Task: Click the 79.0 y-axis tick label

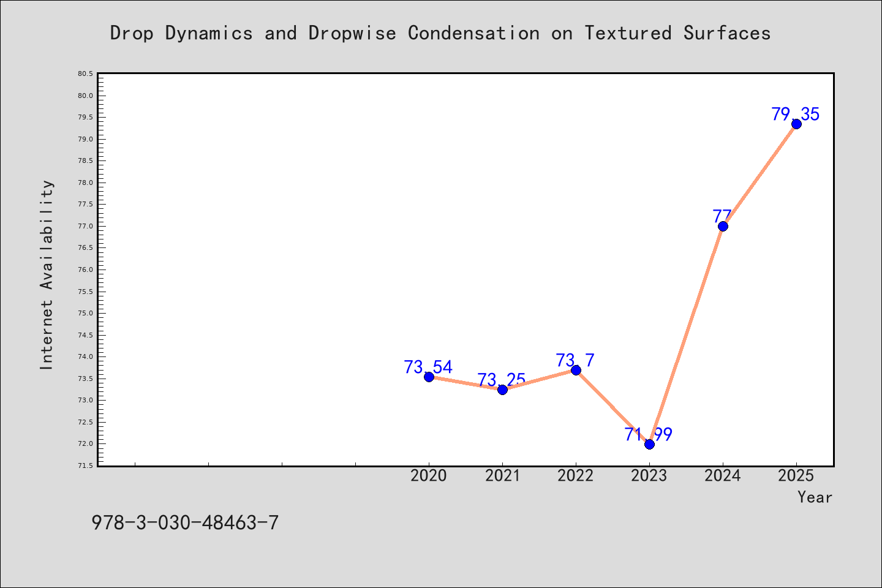Action: click(x=85, y=139)
